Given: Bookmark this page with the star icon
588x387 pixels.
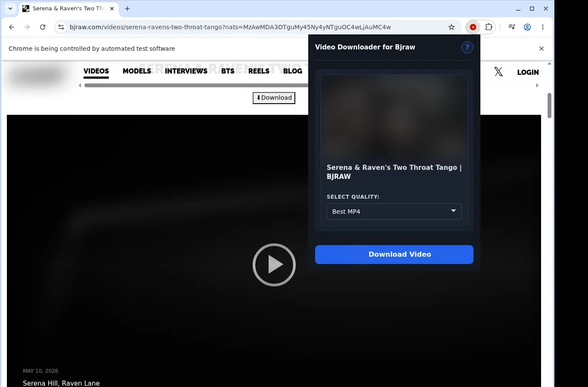Looking at the screenshot, I should click(452, 27).
